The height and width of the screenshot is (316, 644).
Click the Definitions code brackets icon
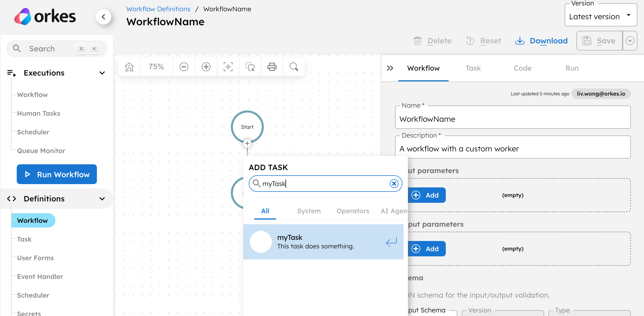[12, 199]
